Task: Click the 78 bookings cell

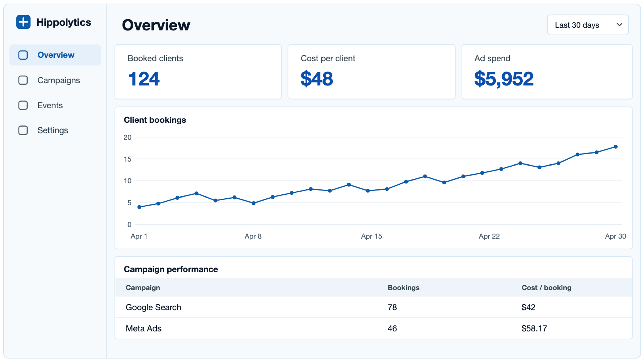Action: coord(392,307)
